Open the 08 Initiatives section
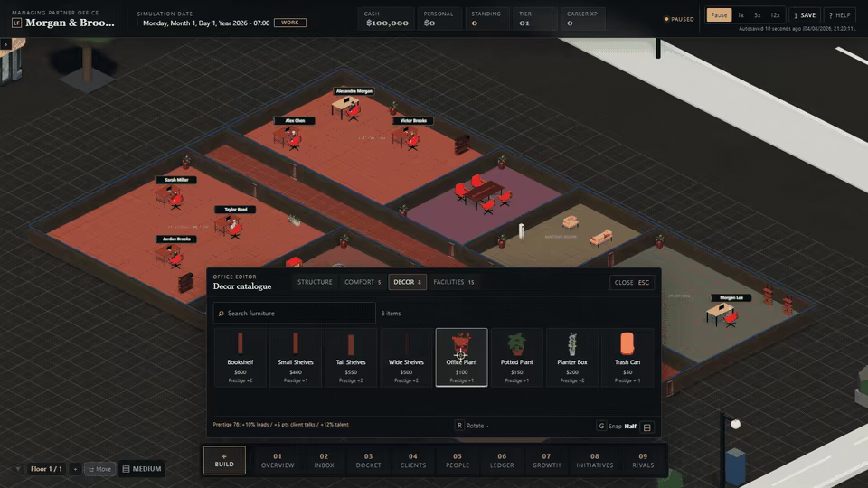 click(x=595, y=460)
